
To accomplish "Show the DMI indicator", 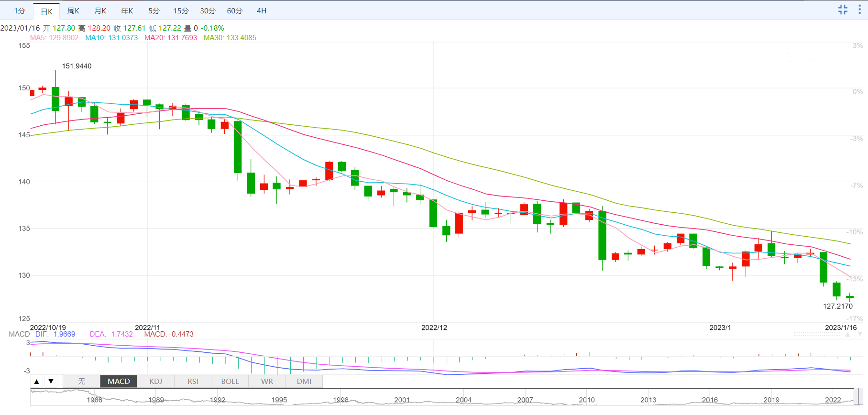I will pyautogui.click(x=304, y=382).
